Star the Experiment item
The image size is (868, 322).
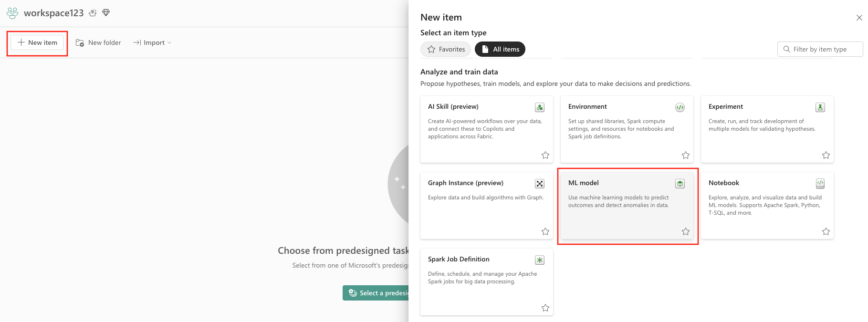point(826,155)
